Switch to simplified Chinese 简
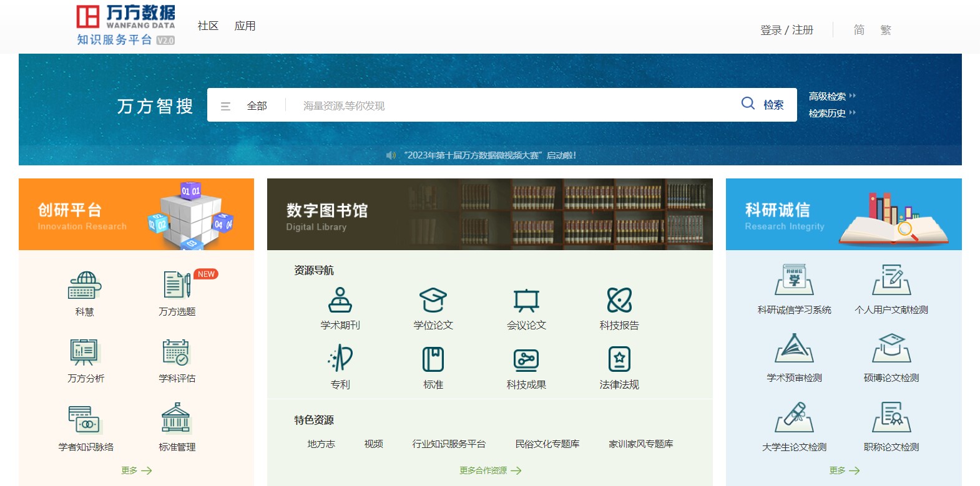Screen dimensions: 980x486 pos(859,30)
